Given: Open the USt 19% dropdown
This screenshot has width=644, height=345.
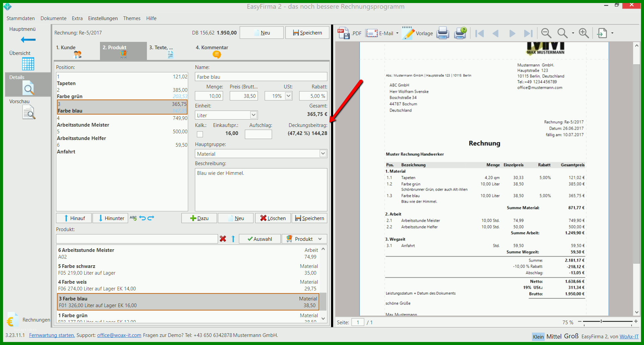Looking at the screenshot, I should pyautogui.click(x=288, y=96).
